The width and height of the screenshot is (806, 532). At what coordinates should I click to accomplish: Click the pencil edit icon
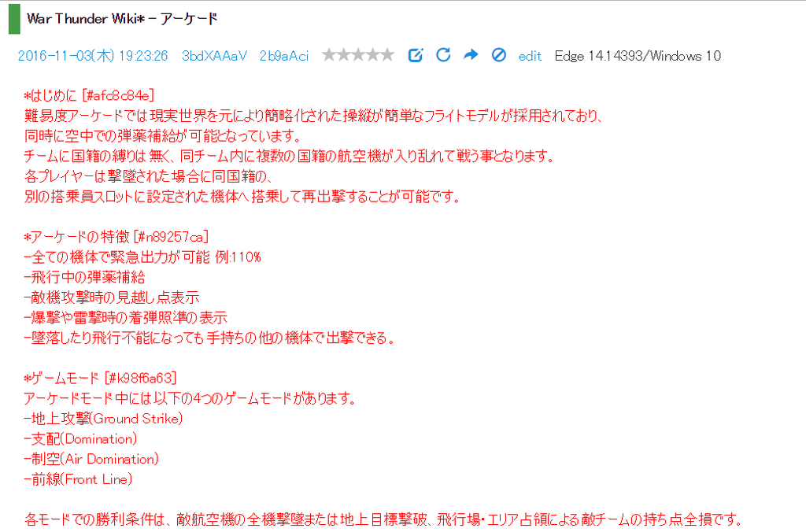tap(416, 55)
